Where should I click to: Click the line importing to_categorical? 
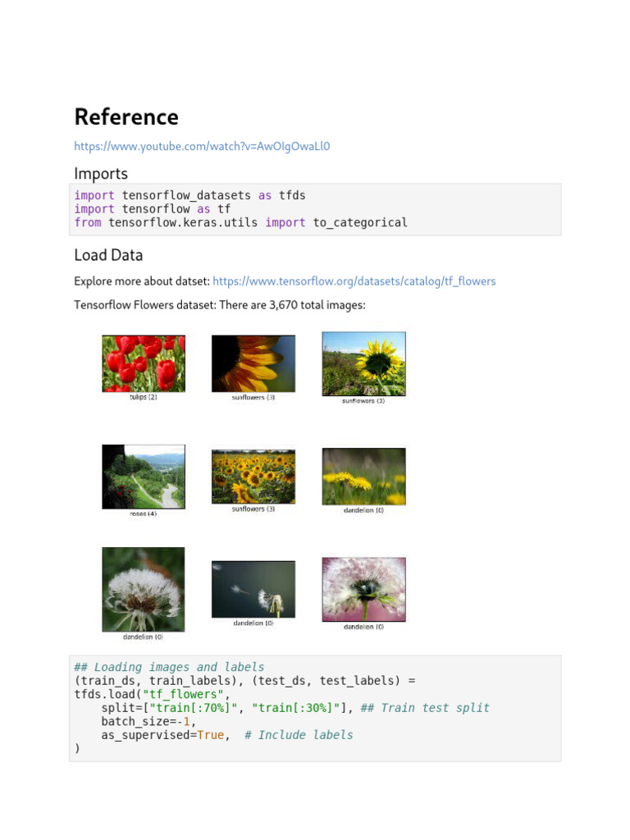[x=240, y=222]
